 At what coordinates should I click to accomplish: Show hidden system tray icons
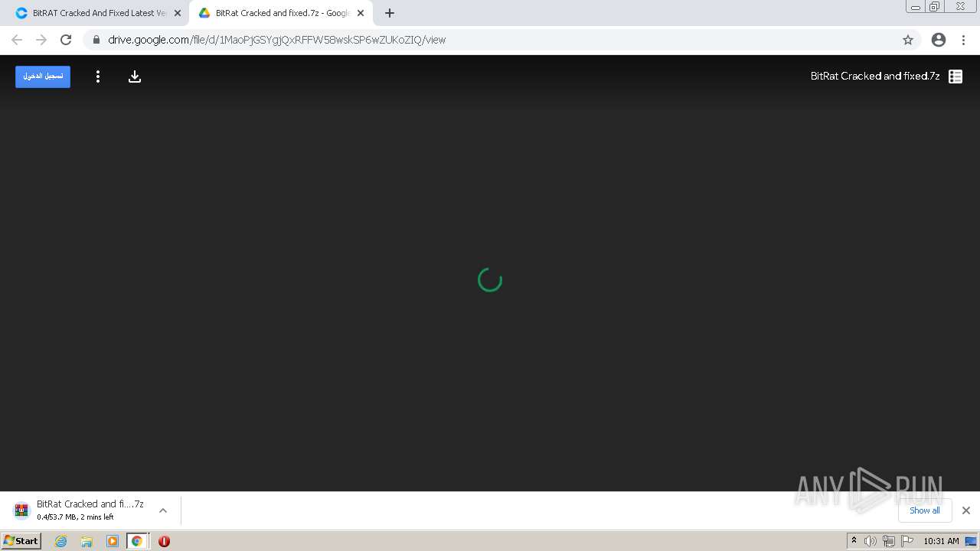coord(854,541)
